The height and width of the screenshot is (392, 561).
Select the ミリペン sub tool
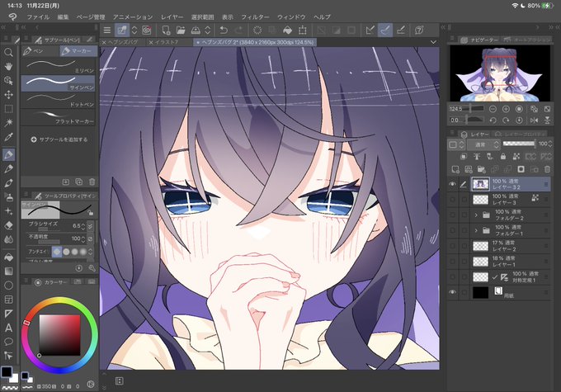tap(59, 67)
